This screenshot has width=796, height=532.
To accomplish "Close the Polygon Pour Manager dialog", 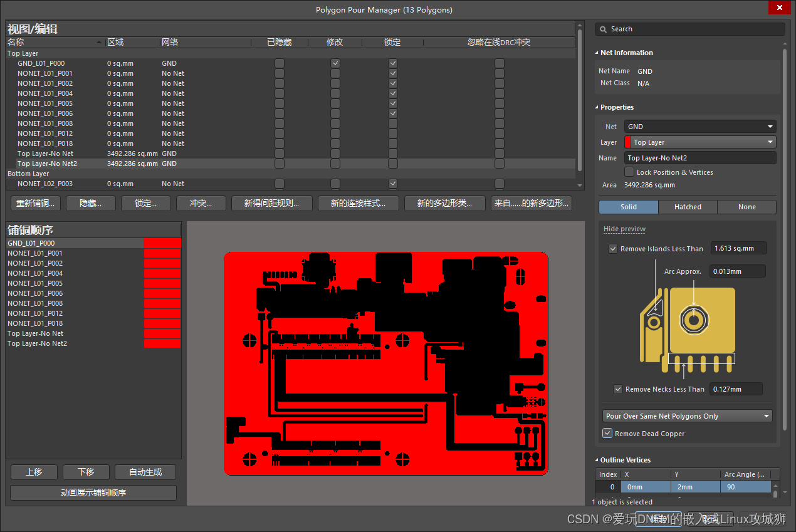I will pyautogui.click(x=779, y=8).
